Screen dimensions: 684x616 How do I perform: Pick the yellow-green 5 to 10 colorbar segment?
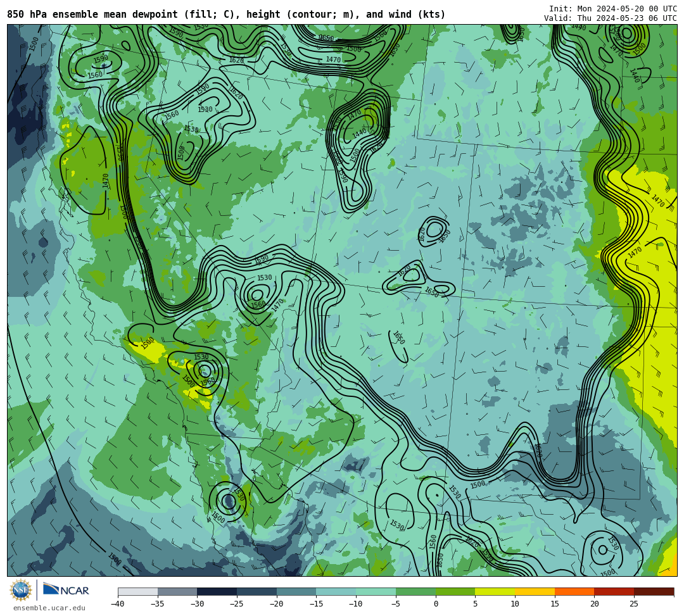(495, 591)
